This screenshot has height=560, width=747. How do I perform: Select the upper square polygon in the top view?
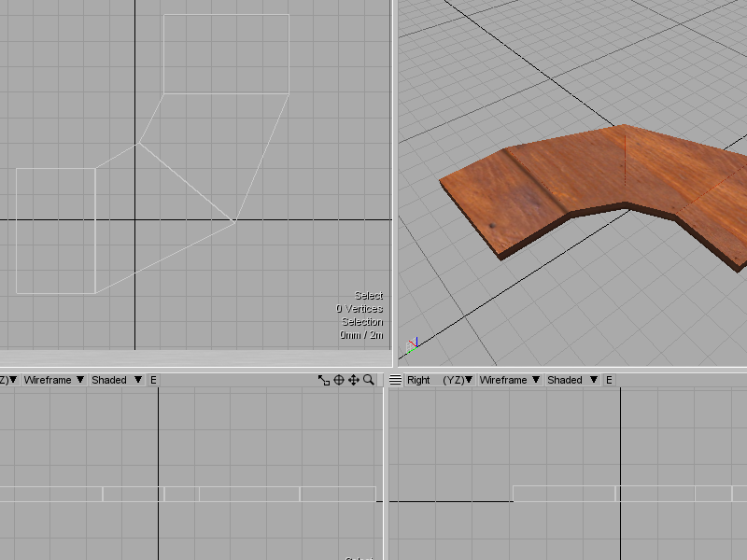(x=226, y=54)
